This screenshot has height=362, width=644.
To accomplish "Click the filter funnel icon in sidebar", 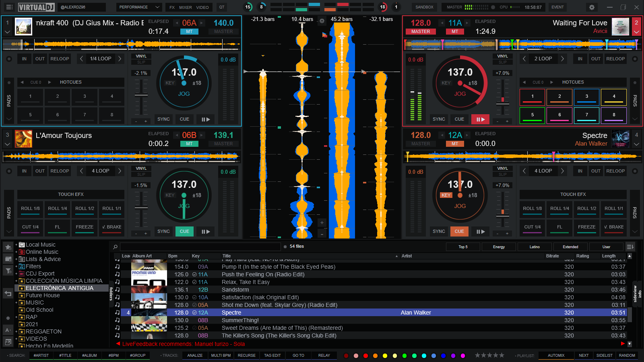I will pyautogui.click(x=8, y=271).
